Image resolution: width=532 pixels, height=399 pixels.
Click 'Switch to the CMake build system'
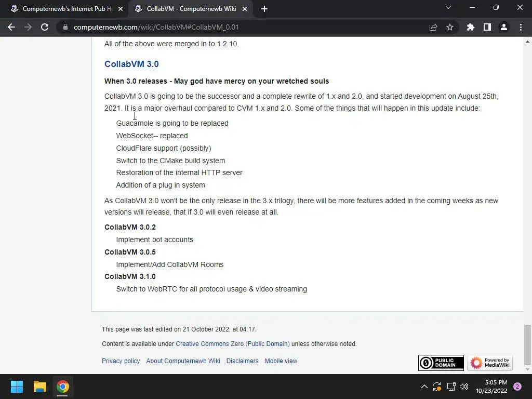(170, 161)
